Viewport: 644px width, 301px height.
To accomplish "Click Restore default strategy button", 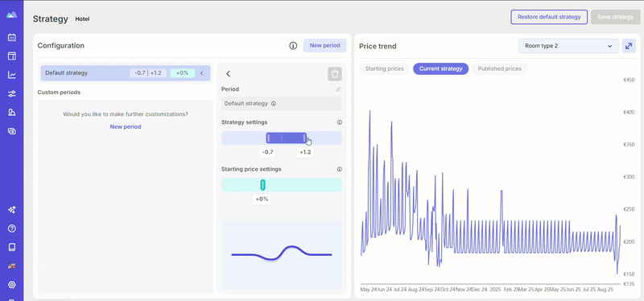I will point(549,17).
